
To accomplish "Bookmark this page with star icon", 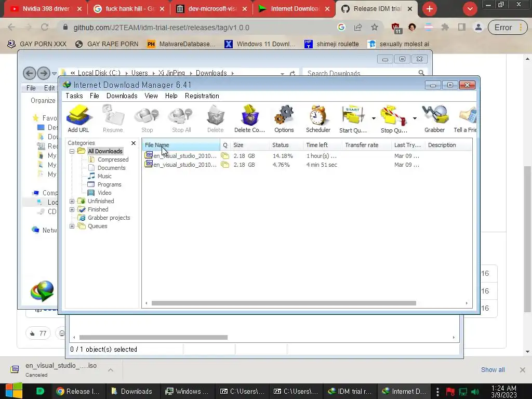I will [x=374, y=27].
